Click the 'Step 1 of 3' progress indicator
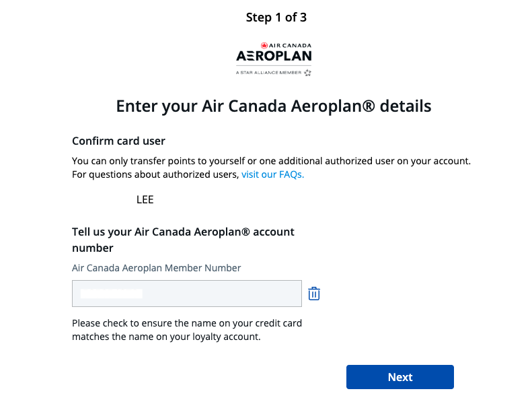 pyautogui.click(x=276, y=18)
